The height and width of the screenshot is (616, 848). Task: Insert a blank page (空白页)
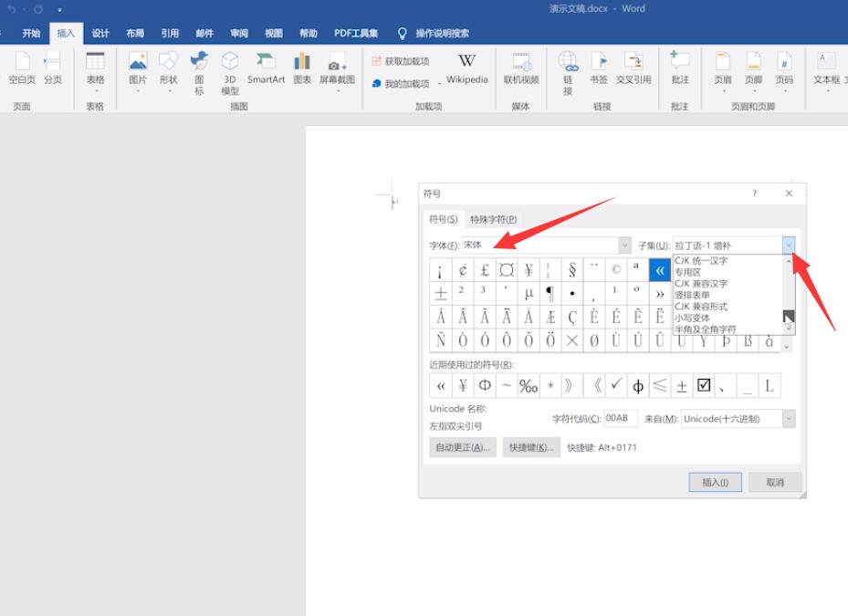click(22, 68)
